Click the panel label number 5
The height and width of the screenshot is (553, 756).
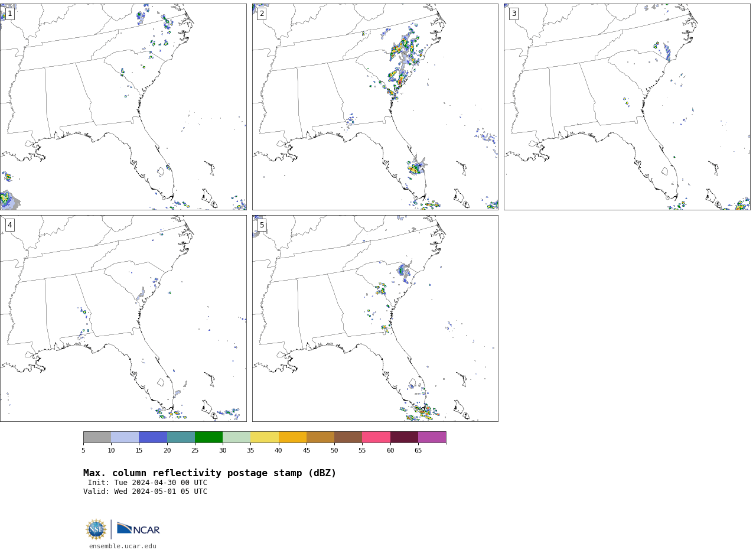tap(262, 225)
